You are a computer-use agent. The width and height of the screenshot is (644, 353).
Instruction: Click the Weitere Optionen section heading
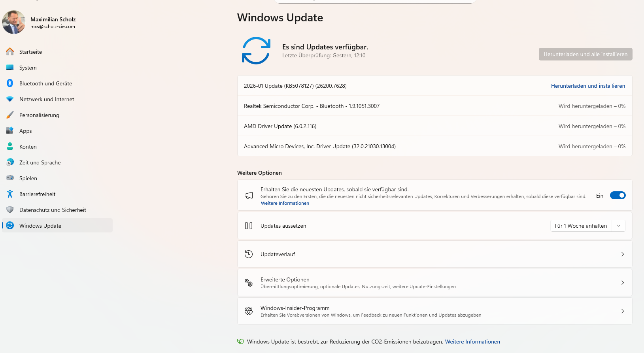(259, 173)
